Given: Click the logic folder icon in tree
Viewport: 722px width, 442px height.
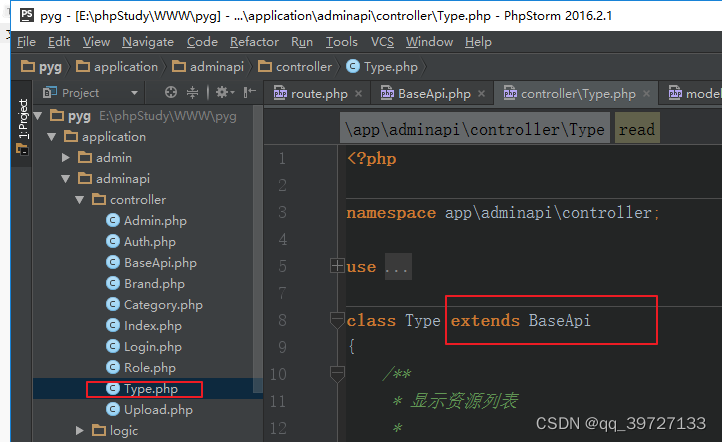Looking at the screenshot, I should [x=99, y=430].
